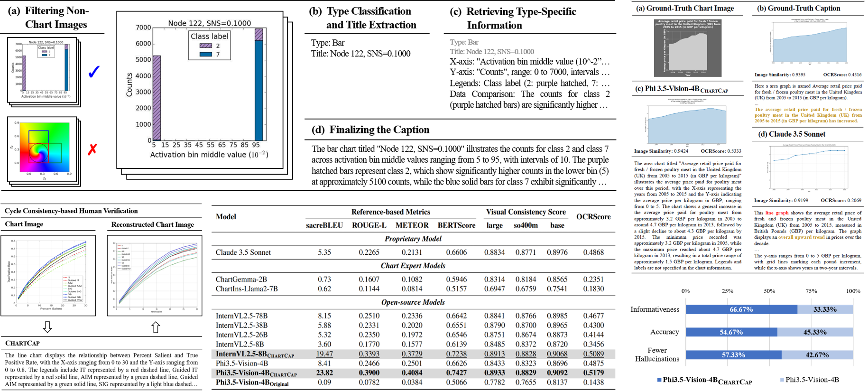This screenshot has width=868, height=391.
Task: Click the ROUGE-L column header
Action: click(369, 225)
